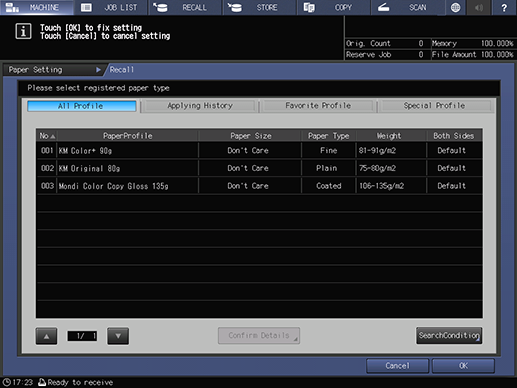Screen dimensions: 517x388
Task: Go to previous page with up arrow
Action: (46, 336)
